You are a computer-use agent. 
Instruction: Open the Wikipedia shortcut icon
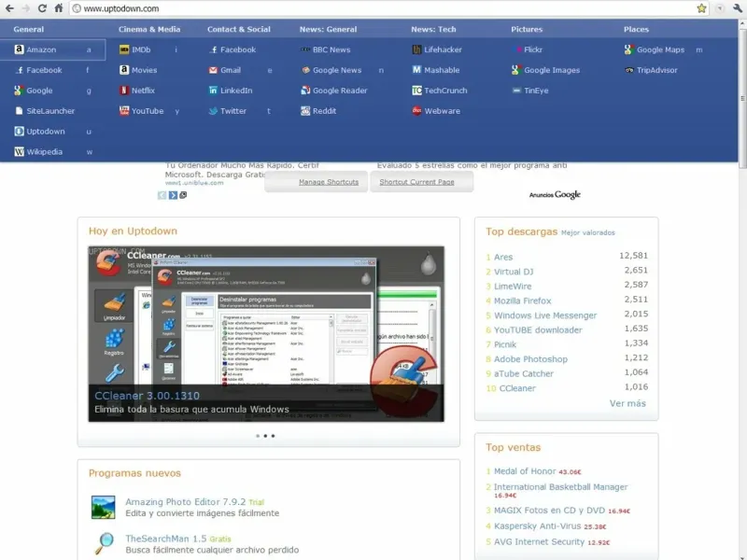pos(19,152)
